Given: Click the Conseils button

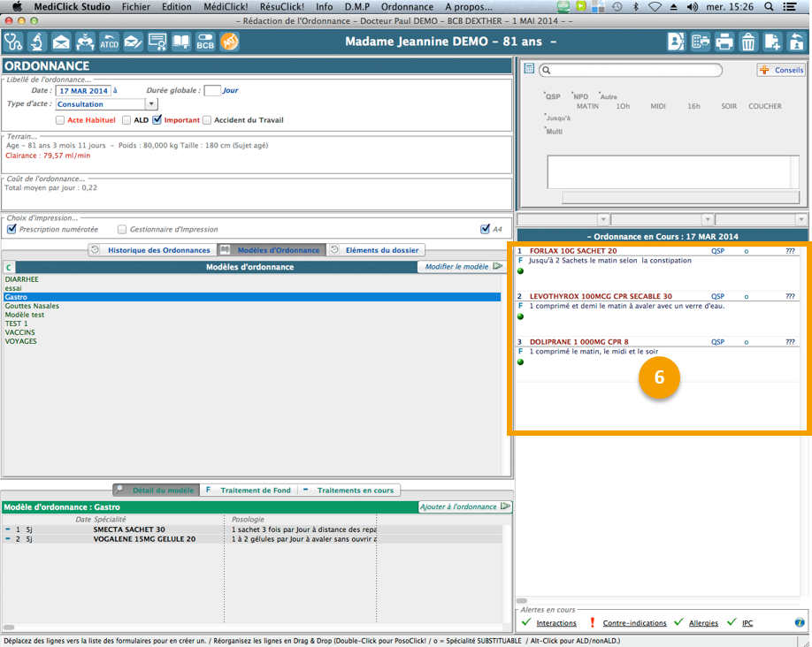Looking at the screenshot, I should (x=781, y=70).
